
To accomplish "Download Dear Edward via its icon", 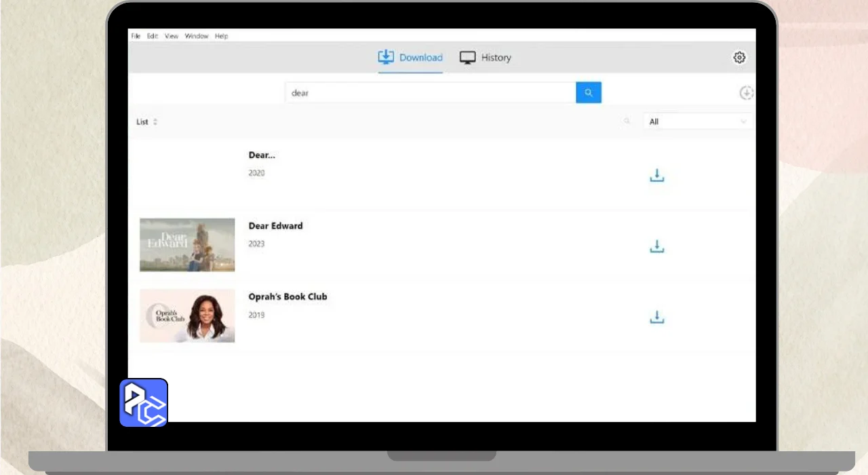I will click(x=656, y=246).
